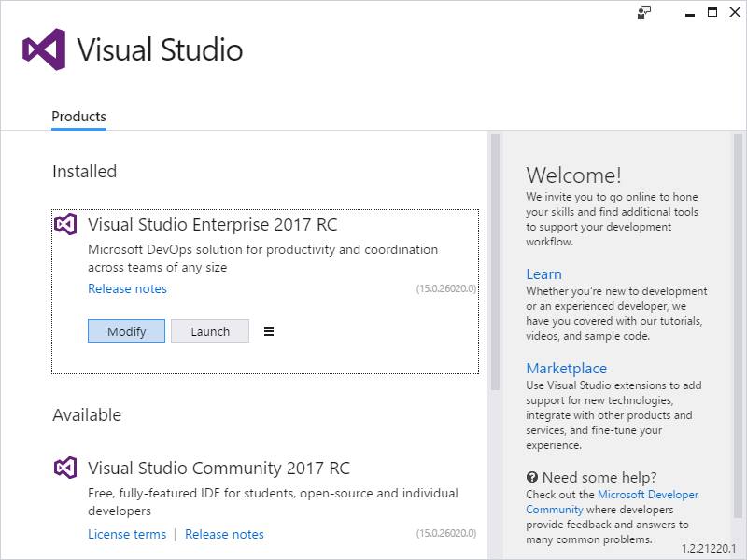Click the Modify button
The height and width of the screenshot is (560, 747).
pos(126,330)
